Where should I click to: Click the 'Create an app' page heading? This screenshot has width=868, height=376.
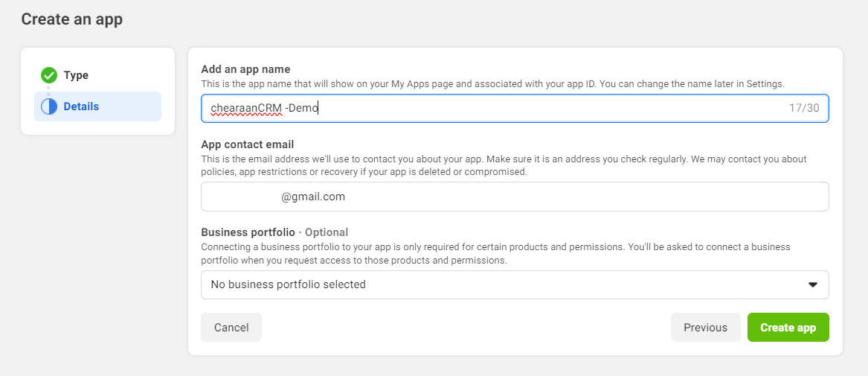(x=71, y=19)
